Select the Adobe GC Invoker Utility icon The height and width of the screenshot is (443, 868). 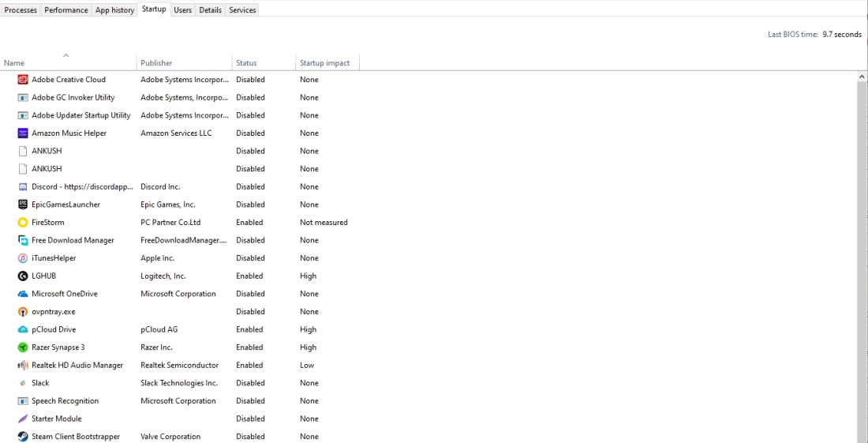point(23,97)
